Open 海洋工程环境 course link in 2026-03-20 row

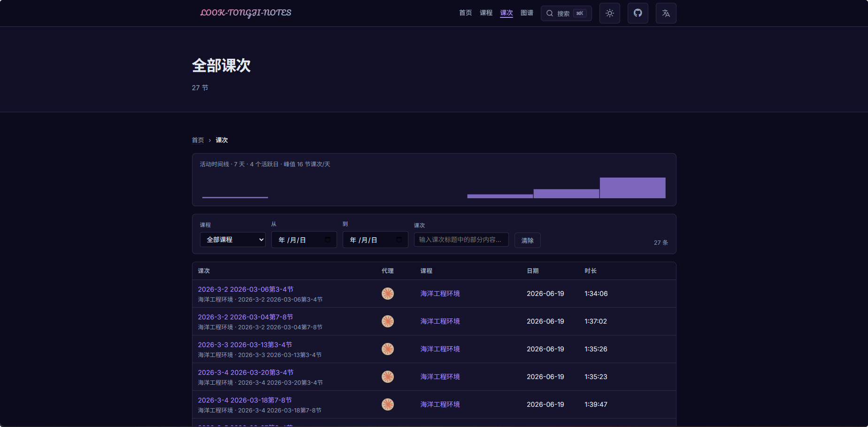440,377
